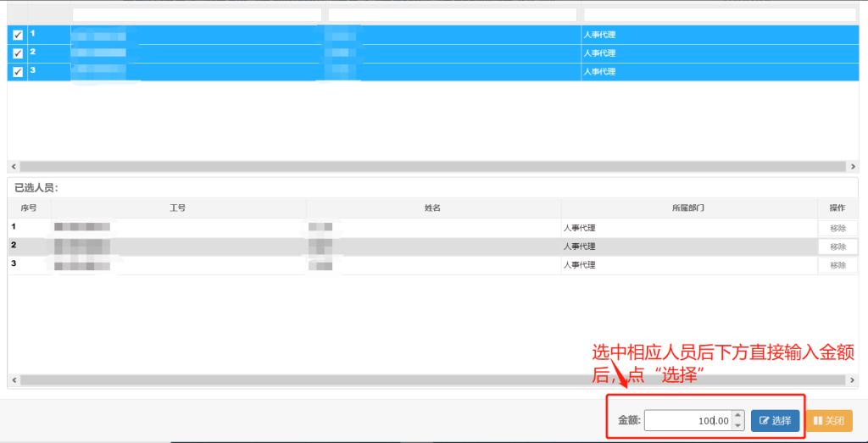The image size is (868, 443).
Task: Click the first column filter box in the top grid
Action: click(x=197, y=14)
